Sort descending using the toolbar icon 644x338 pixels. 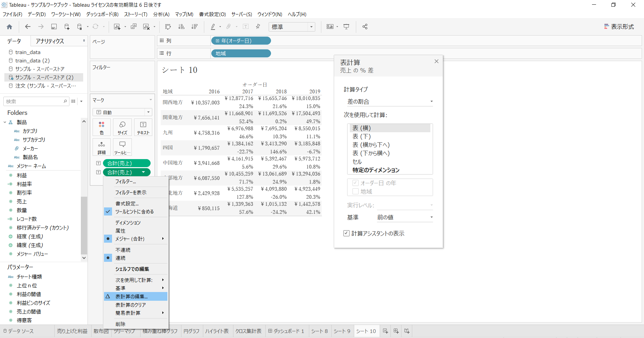[194, 27]
